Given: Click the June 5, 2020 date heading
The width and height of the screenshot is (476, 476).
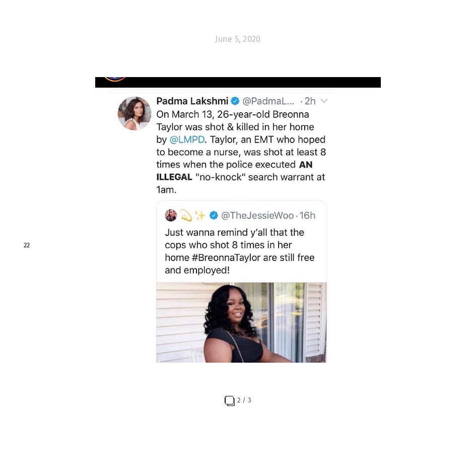Looking at the screenshot, I should (x=238, y=39).
